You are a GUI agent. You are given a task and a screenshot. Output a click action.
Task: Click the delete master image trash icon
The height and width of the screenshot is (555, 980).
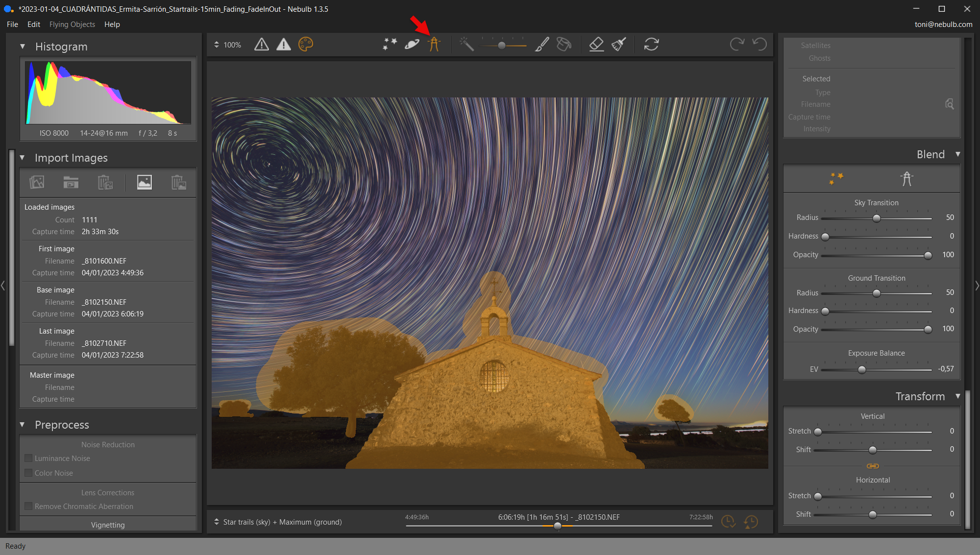tap(179, 182)
